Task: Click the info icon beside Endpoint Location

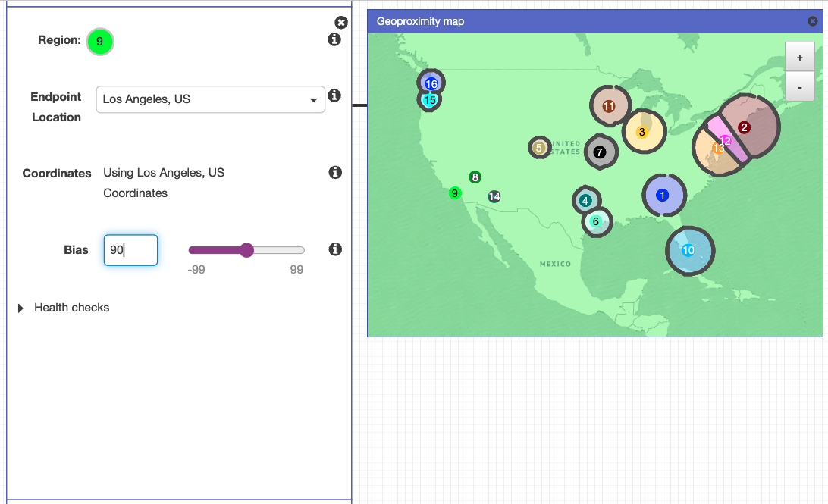Action: (x=334, y=95)
